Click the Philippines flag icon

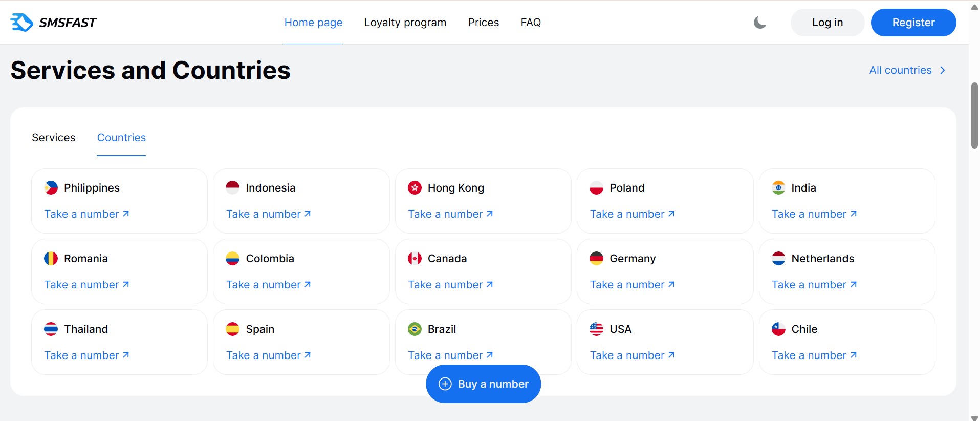pos(51,188)
